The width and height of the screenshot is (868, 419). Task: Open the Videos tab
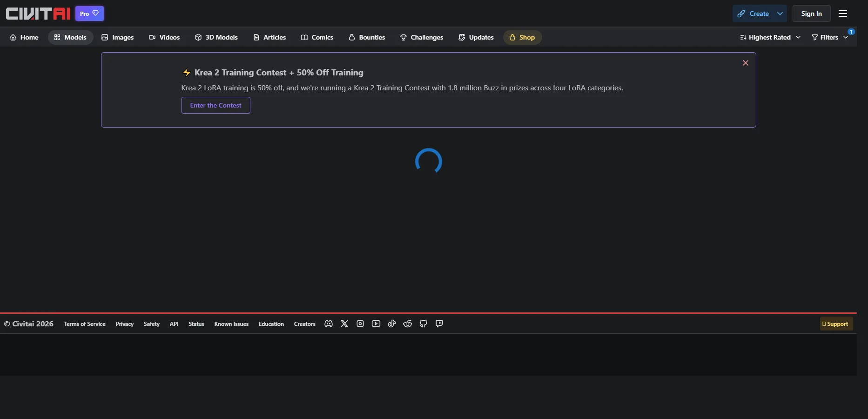[164, 37]
